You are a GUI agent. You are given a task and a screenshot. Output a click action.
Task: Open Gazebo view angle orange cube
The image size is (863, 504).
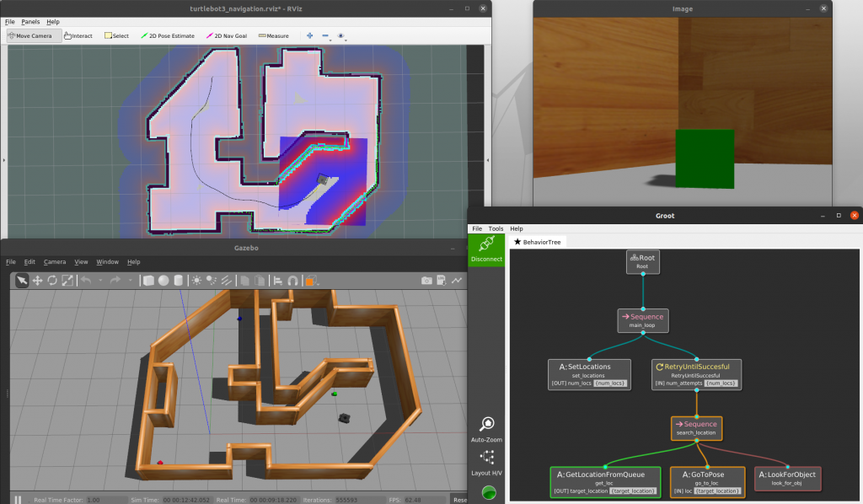[310, 281]
